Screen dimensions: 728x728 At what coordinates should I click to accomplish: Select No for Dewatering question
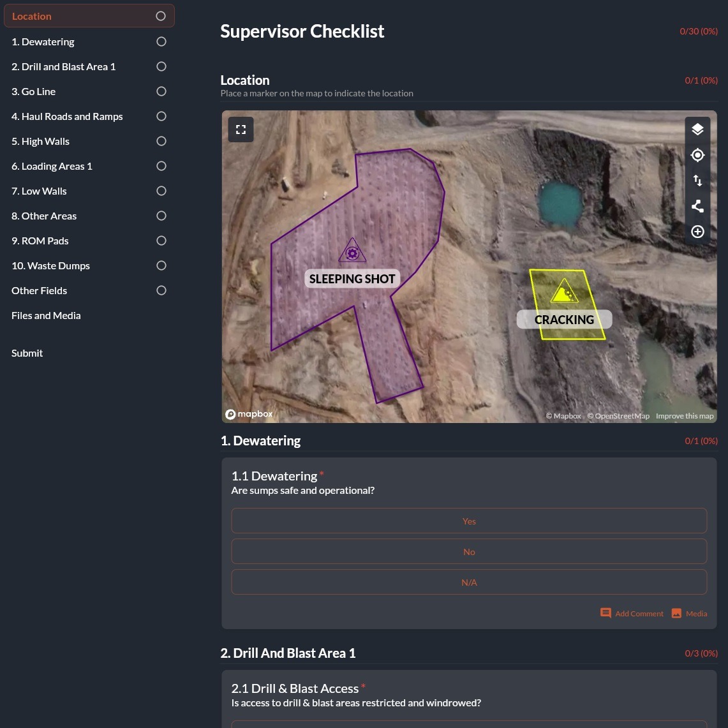pyautogui.click(x=469, y=552)
